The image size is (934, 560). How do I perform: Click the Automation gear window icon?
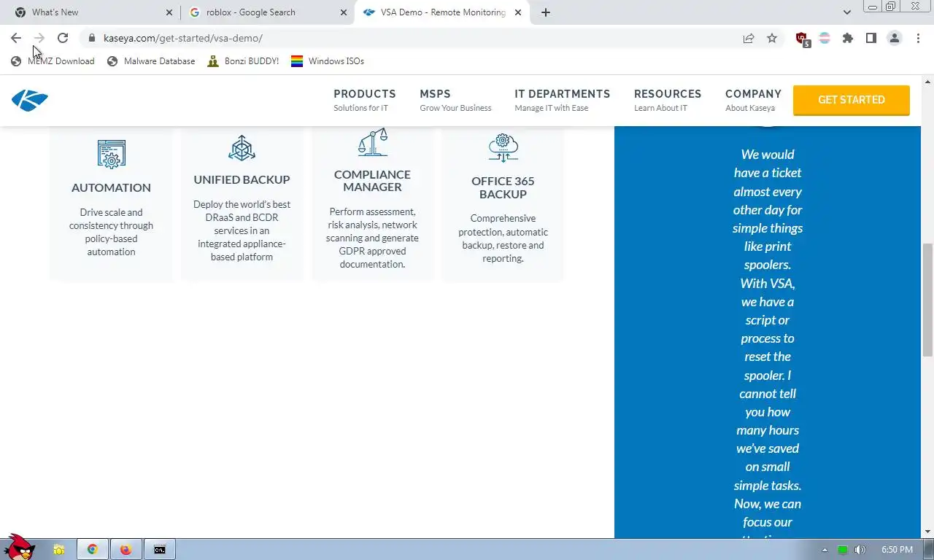112,154
